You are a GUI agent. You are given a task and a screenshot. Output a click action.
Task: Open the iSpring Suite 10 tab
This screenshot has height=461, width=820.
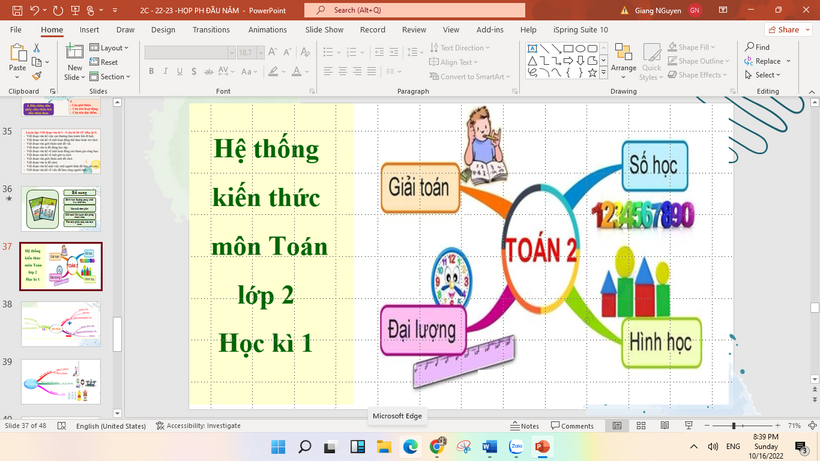click(579, 30)
